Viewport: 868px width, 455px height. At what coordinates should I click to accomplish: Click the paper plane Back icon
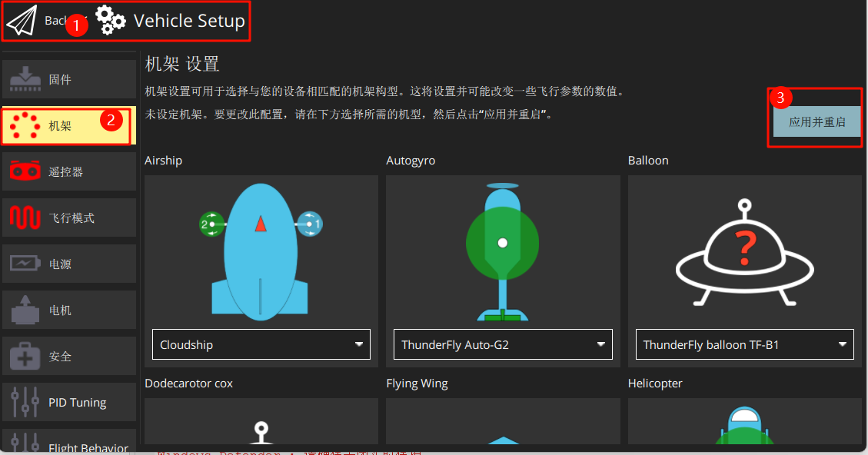click(22, 21)
